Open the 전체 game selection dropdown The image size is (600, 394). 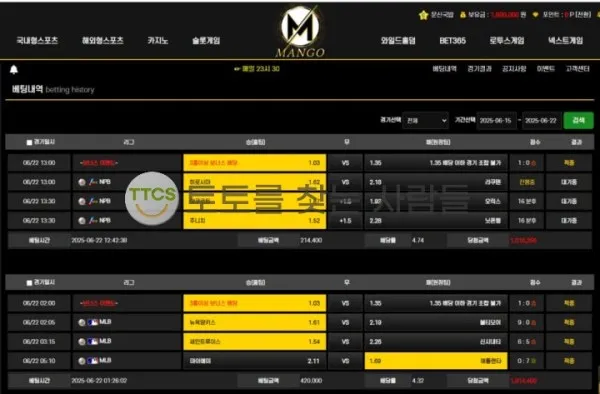coord(426,120)
